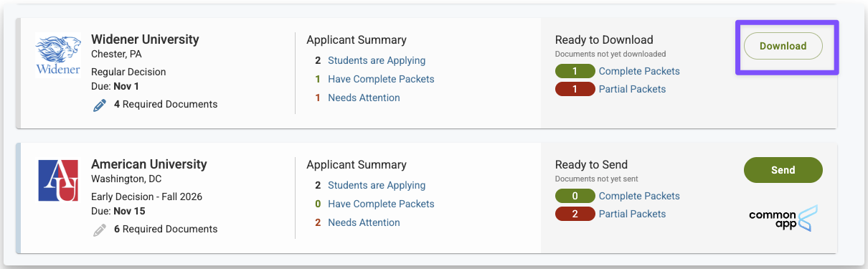Click the red American University partial packets badge
The height and width of the screenshot is (269, 868).
(x=575, y=214)
